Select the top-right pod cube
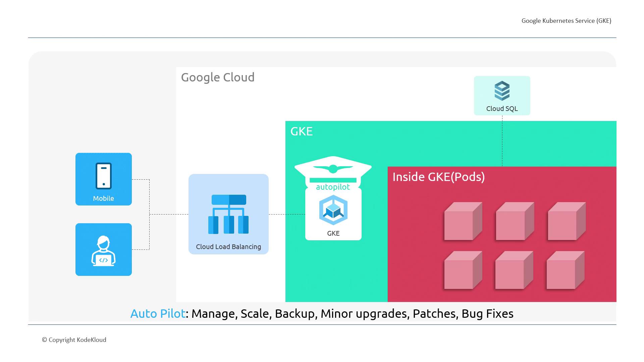Screen dimensions: 644x362 coord(567,221)
